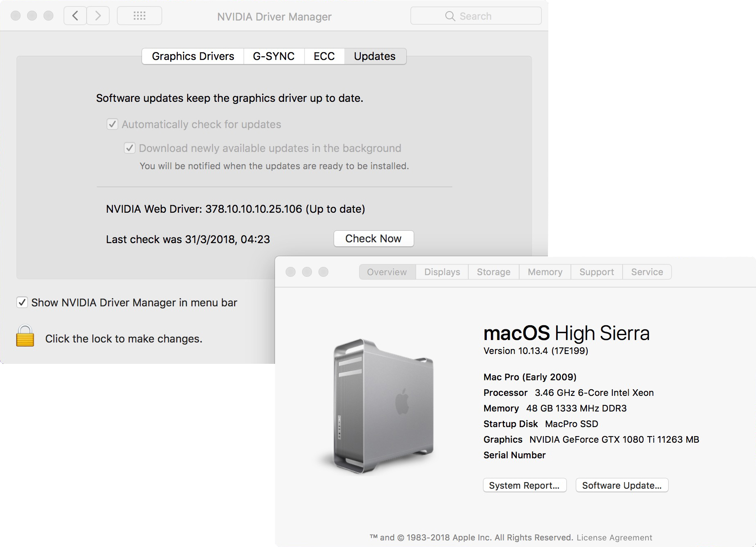Close the NVIDIA Driver Manager window
The width and height of the screenshot is (756, 547).
click(16, 16)
